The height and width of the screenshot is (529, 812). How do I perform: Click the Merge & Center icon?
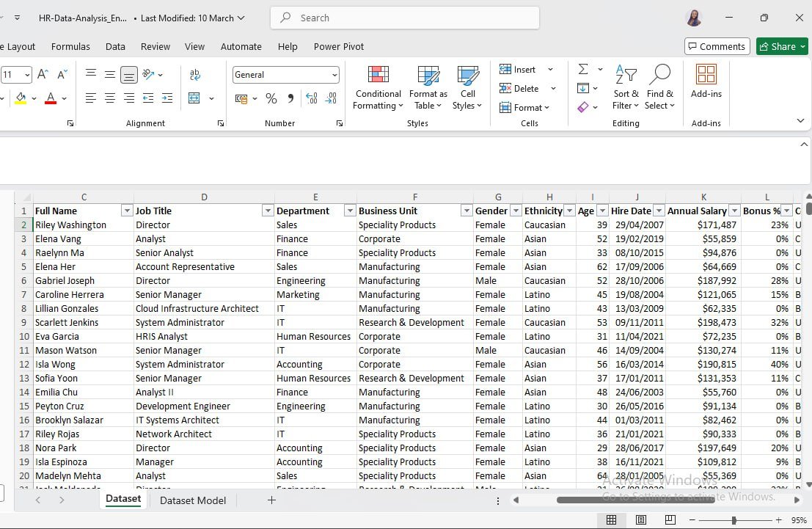pyautogui.click(x=194, y=98)
